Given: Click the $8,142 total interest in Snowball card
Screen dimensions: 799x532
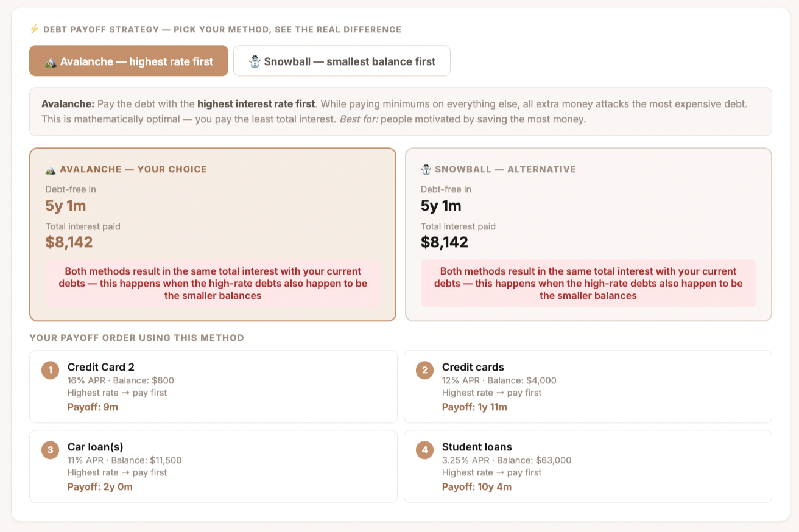Looking at the screenshot, I should point(445,242).
